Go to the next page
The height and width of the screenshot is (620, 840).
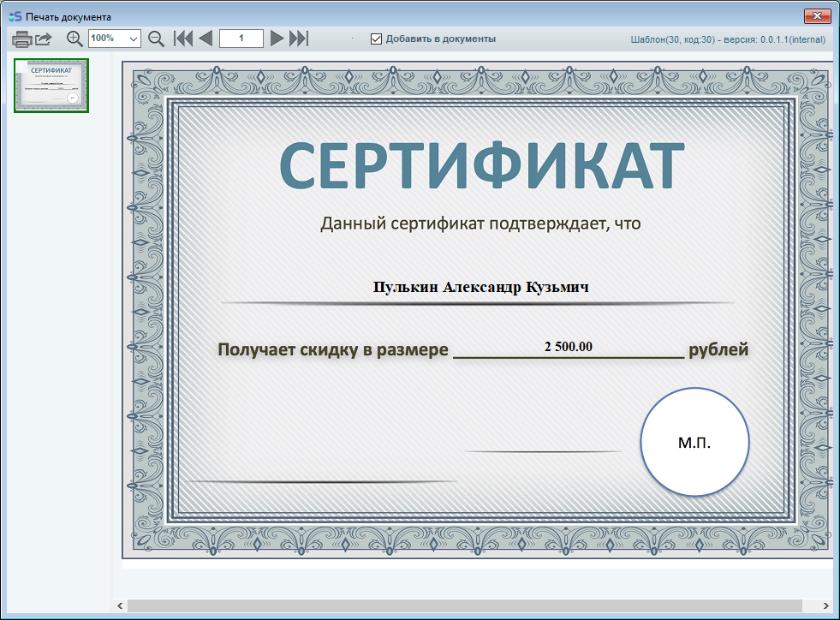coord(277,39)
